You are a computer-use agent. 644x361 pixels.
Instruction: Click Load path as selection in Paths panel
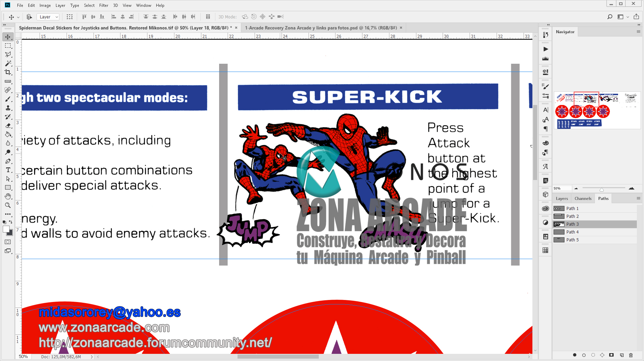(593, 355)
